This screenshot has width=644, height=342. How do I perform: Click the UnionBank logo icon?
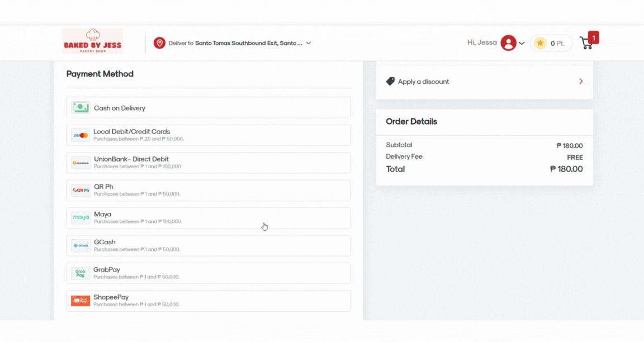[80, 163]
